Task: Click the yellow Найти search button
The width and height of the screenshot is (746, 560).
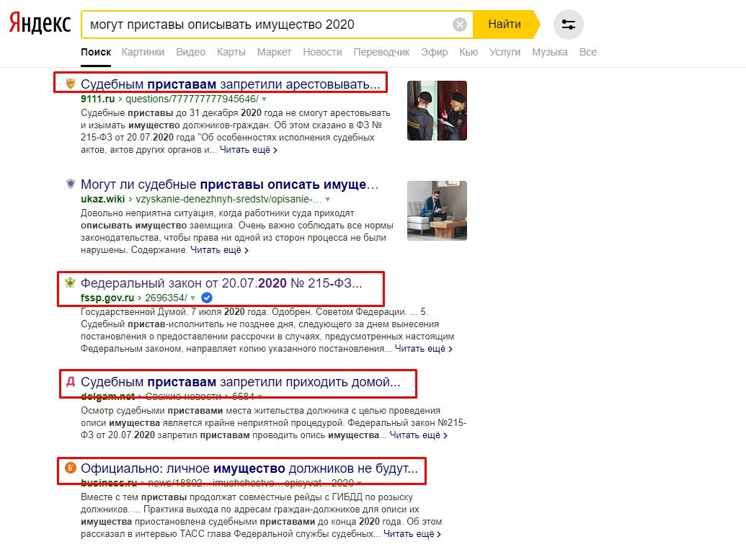Action: [505, 25]
